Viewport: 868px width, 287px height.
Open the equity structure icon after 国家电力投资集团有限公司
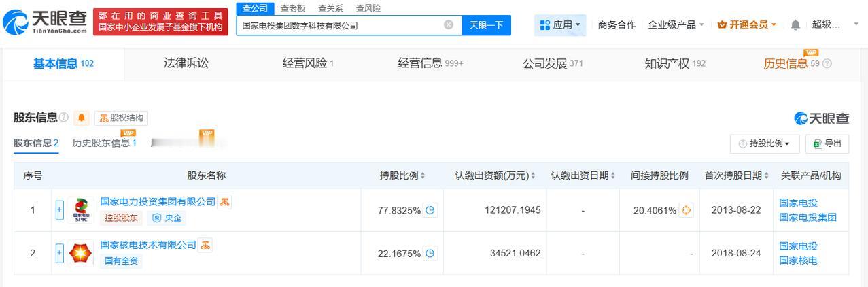click(x=224, y=202)
